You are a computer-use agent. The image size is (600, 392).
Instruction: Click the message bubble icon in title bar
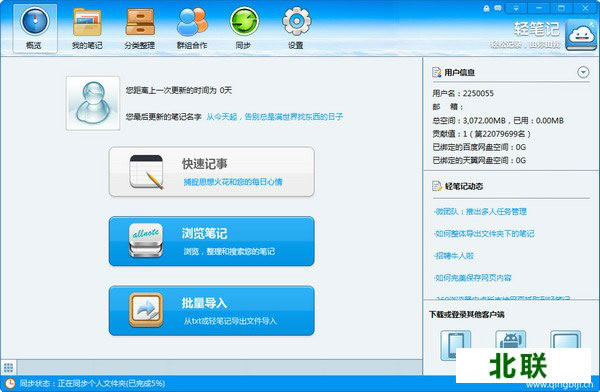coord(497,8)
